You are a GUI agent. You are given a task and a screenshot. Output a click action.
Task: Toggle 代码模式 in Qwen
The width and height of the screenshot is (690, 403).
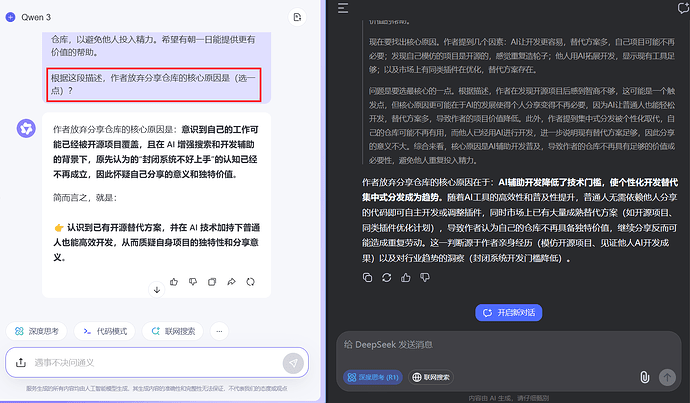[105, 331]
